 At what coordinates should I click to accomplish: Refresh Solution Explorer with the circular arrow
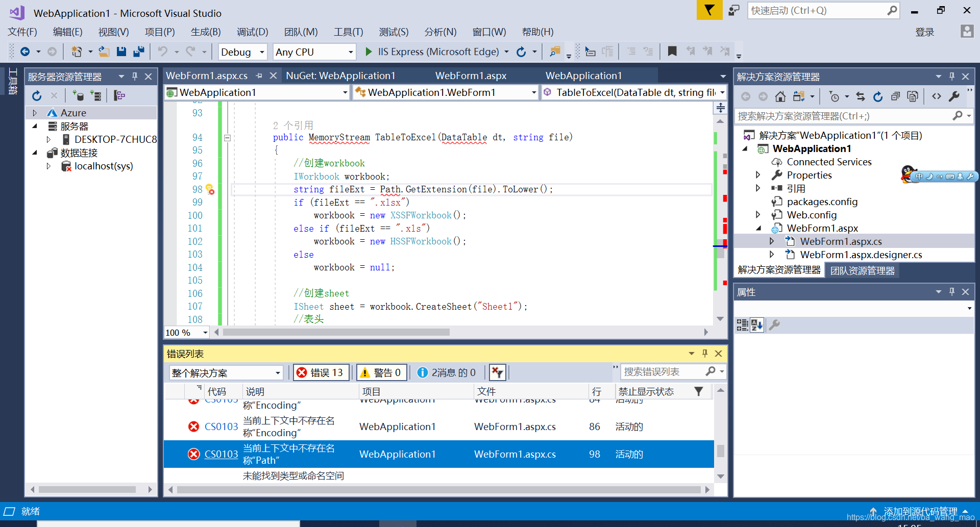[878, 96]
